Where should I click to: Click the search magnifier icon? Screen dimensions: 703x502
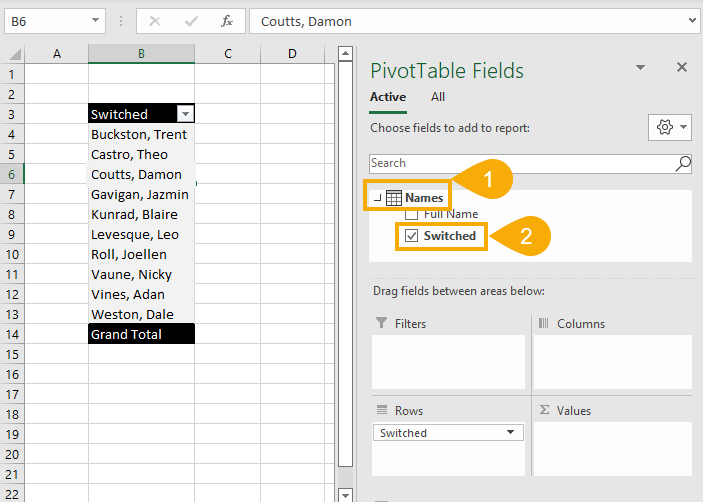[683, 163]
